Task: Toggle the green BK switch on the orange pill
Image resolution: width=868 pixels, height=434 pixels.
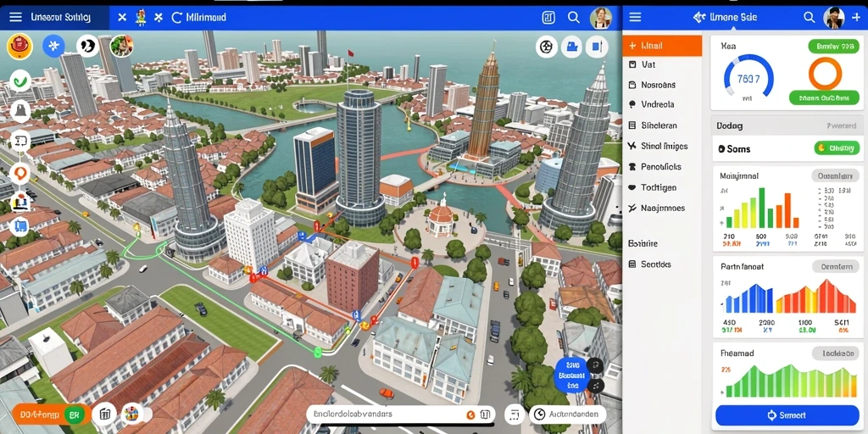Action: tap(73, 414)
